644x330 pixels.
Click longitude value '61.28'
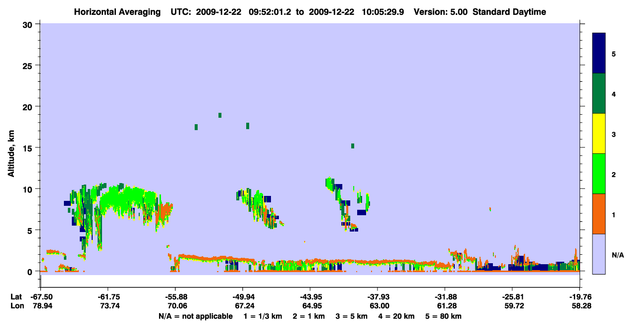point(446,306)
